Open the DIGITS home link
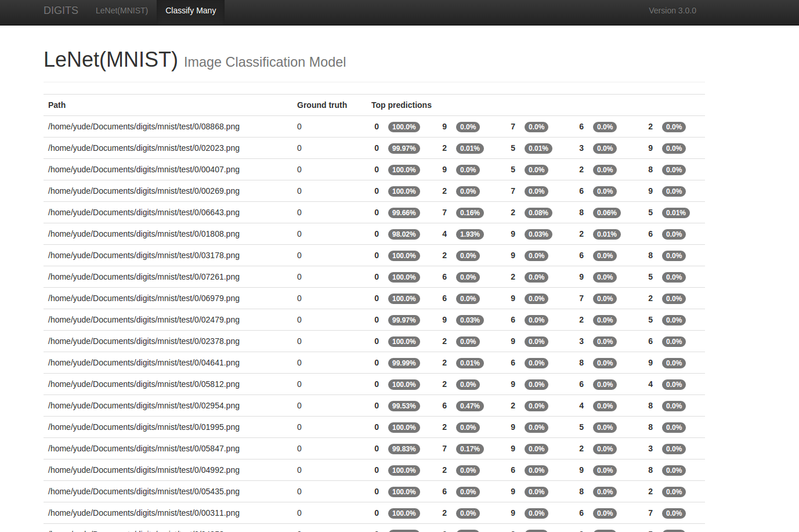Viewport: 799px width, 532px height. tap(61, 10)
